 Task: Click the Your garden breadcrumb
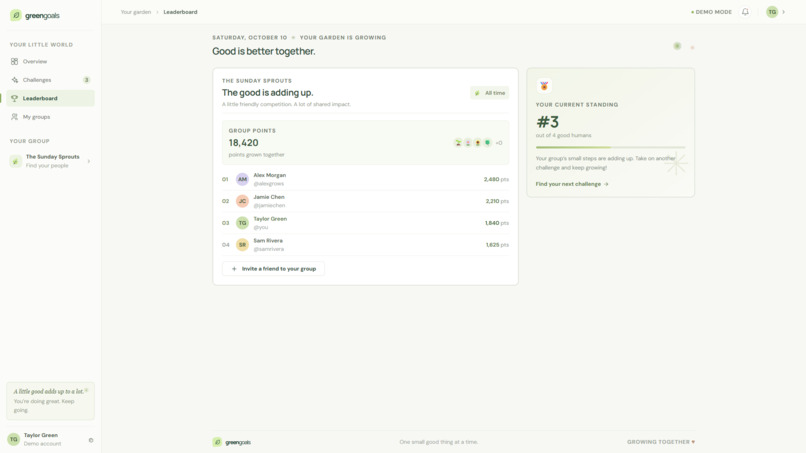pyautogui.click(x=136, y=12)
